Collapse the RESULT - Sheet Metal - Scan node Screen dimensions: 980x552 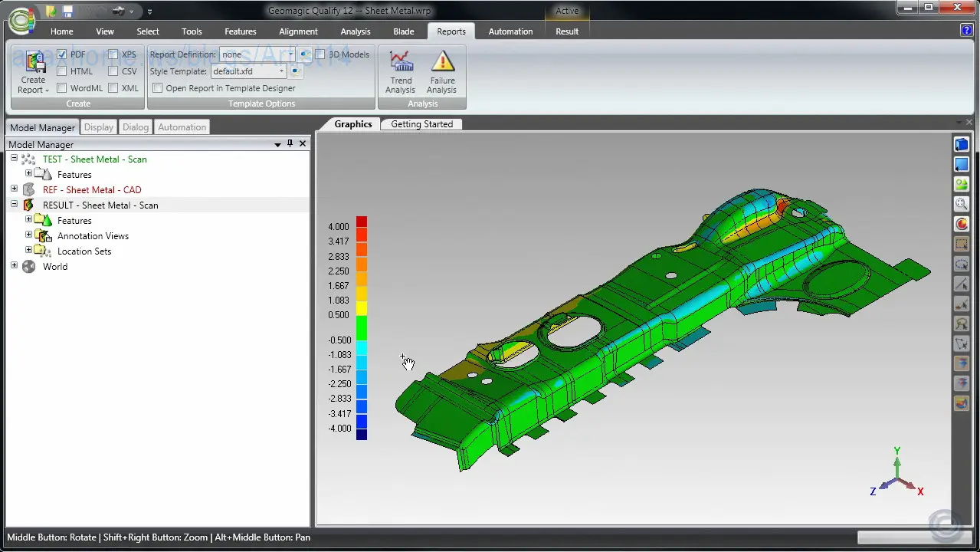pyautogui.click(x=14, y=205)
